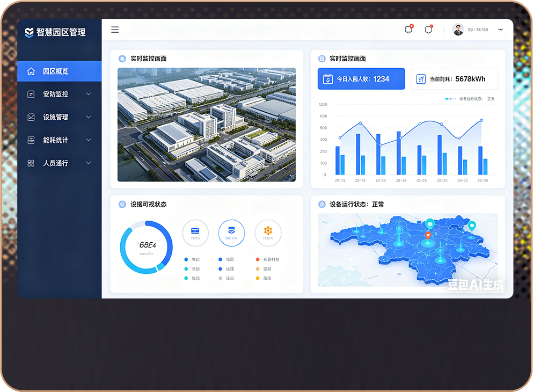Click the icon beside 设备运行状态: 正常 title

click(x=322, y=205)
